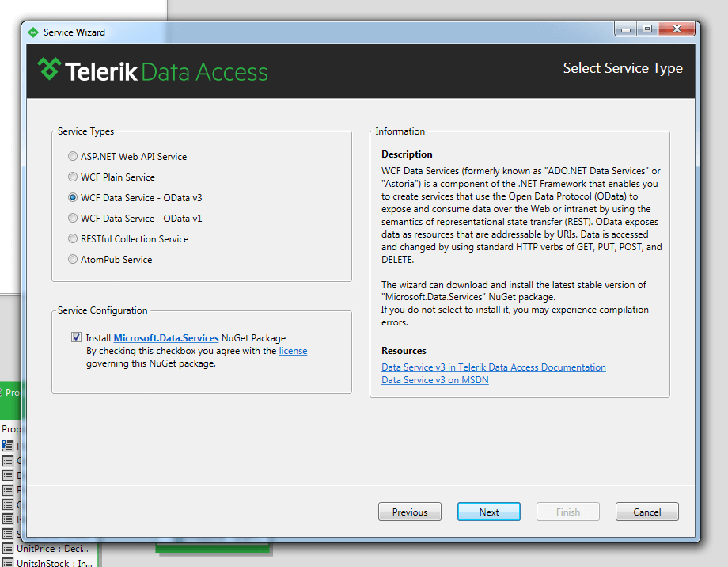The width and height of the screenshot is (728, 567).
Task: Open Data Service v3 Telerik Documentation link
Action: 494,367
